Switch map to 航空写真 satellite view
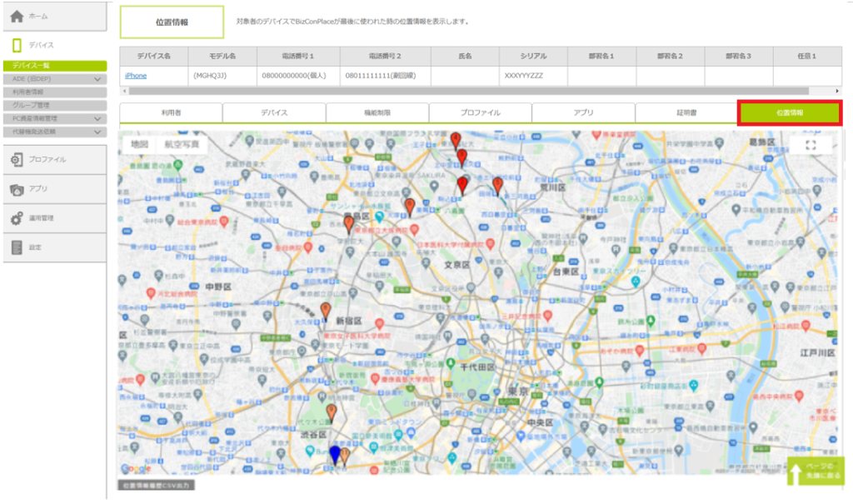This screenshot has width=853, height=504. (182, 144)
